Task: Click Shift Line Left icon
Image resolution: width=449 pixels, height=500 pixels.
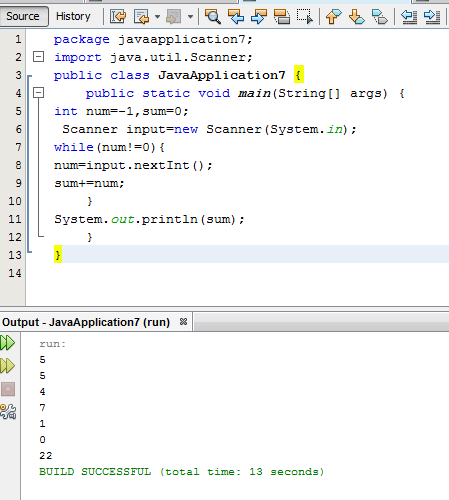Action: [x=409, y=16]
